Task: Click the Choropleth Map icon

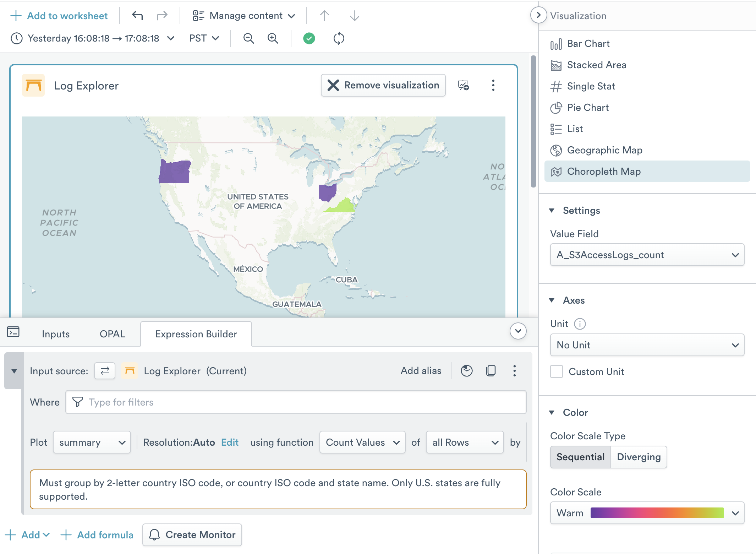Action: tap(556, 171)
